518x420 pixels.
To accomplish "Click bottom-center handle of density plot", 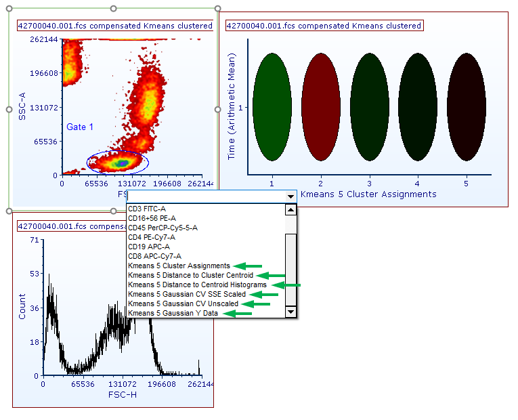I will [113, 211].
